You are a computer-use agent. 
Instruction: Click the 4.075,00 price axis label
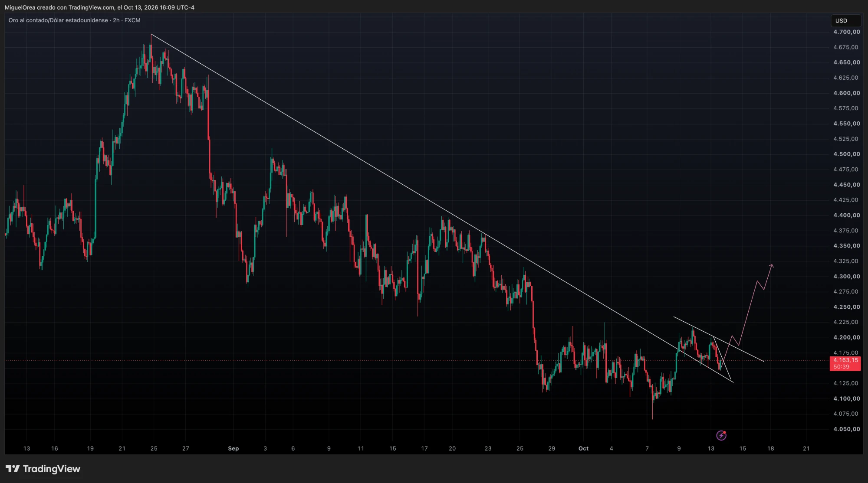(845, 414)
